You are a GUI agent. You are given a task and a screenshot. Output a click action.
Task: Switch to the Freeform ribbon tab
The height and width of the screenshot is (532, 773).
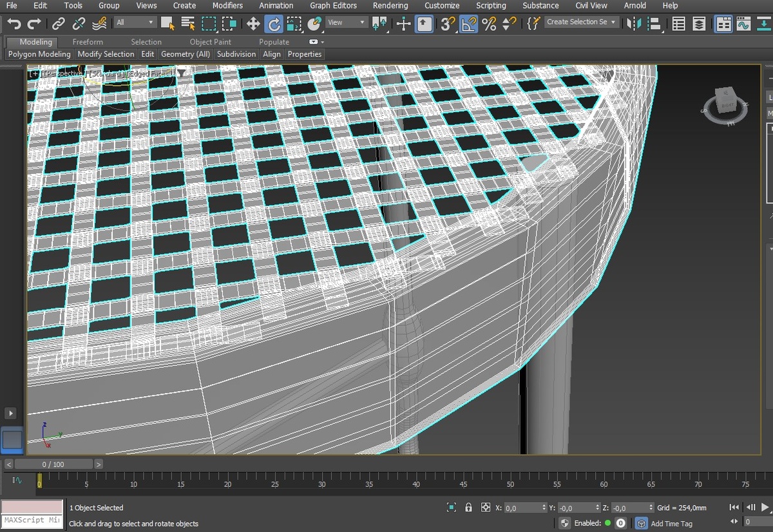88,42
